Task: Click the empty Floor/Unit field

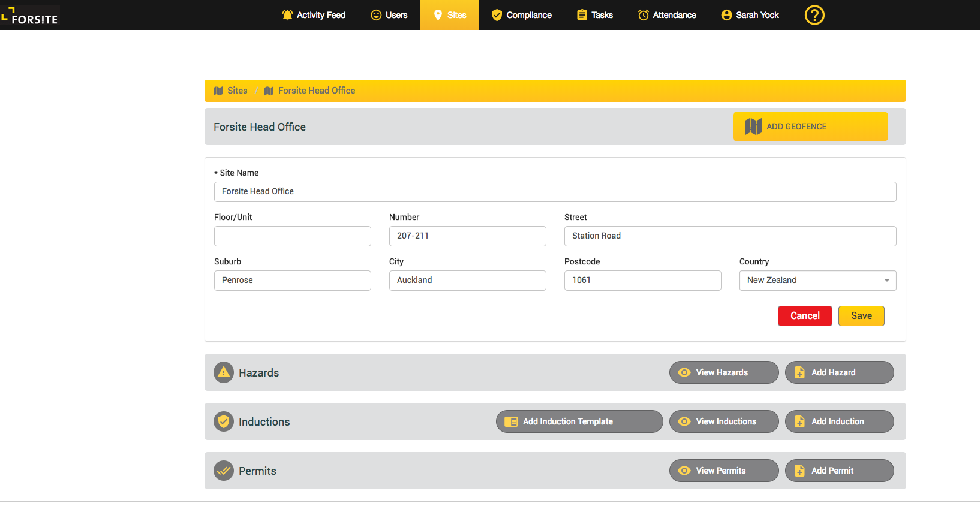Action: pyautogui.click(x=292, y=236)
